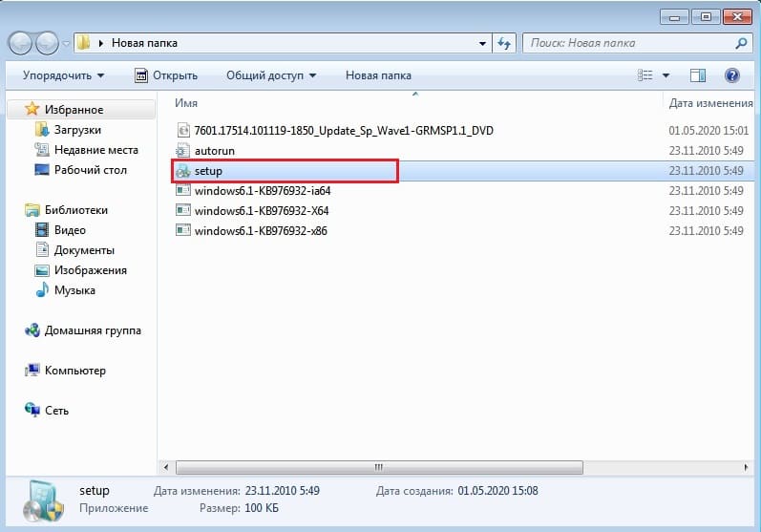This screenshot has height=532, width=761.
Task: Click the creation date '01.05.2020 15:08' value
Action: [x=498, y=491]
